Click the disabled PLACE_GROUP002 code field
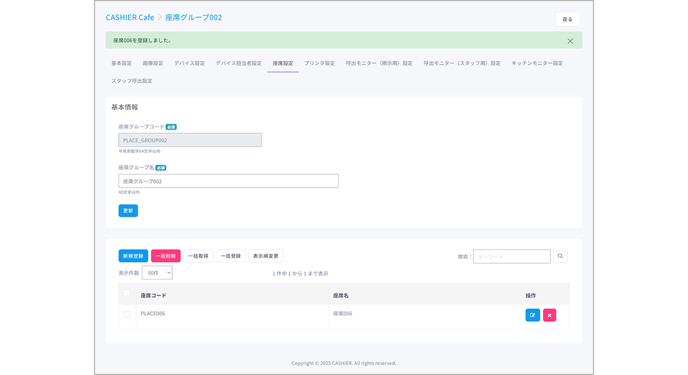 pyautogui.click(x=190, y=140)
